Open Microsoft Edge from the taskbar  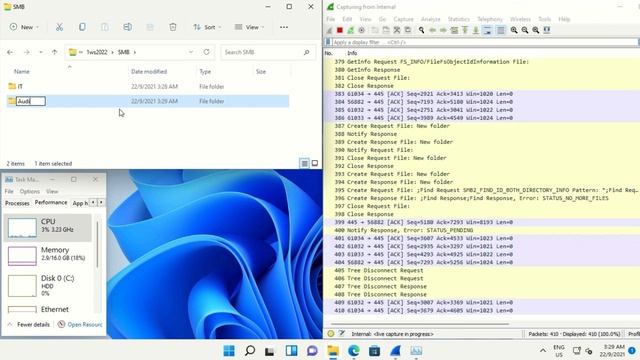(x=354, y=351)
